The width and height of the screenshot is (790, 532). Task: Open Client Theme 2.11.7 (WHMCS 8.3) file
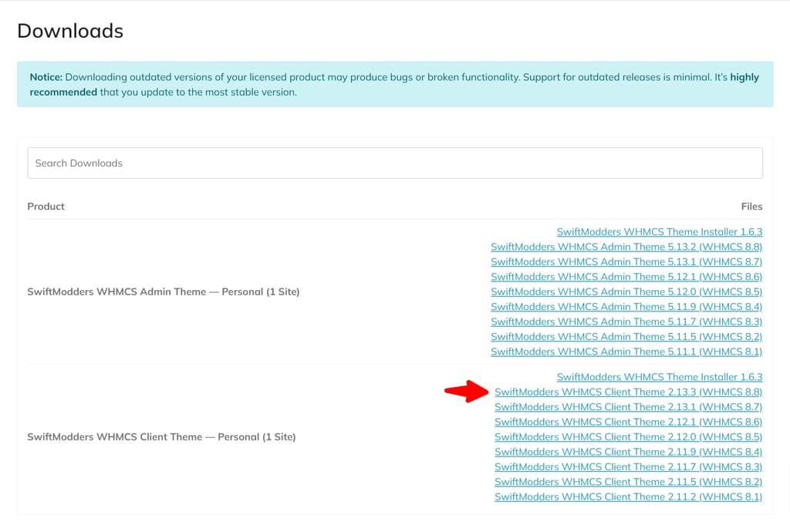(628, 466)
